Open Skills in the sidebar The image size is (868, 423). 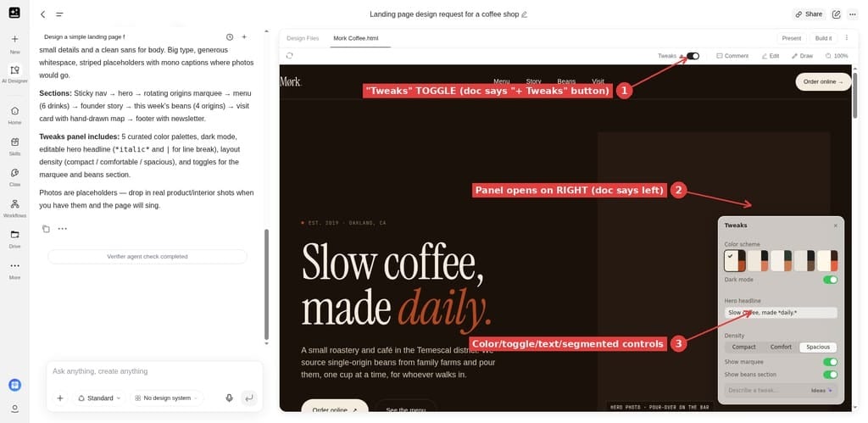(x=15, y=146)
